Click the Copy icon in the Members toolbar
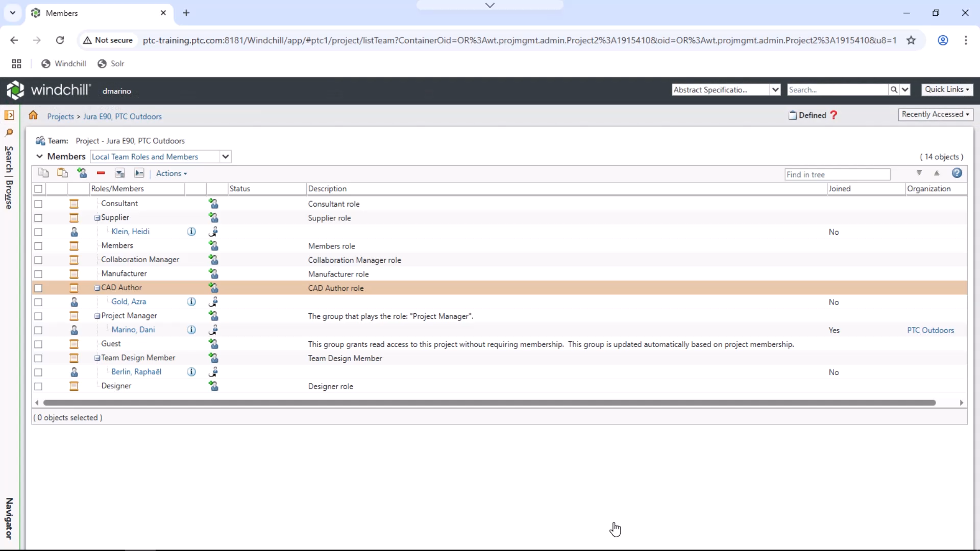Viewport: 980px width, 551px height. [x=43, y=173]
